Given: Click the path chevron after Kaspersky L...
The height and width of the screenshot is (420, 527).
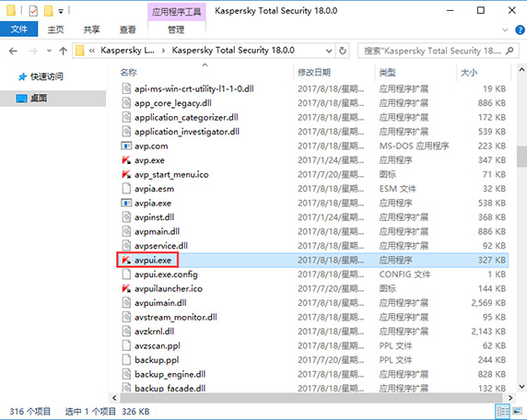Looking at the screenshot, I should tap(163, 51).
